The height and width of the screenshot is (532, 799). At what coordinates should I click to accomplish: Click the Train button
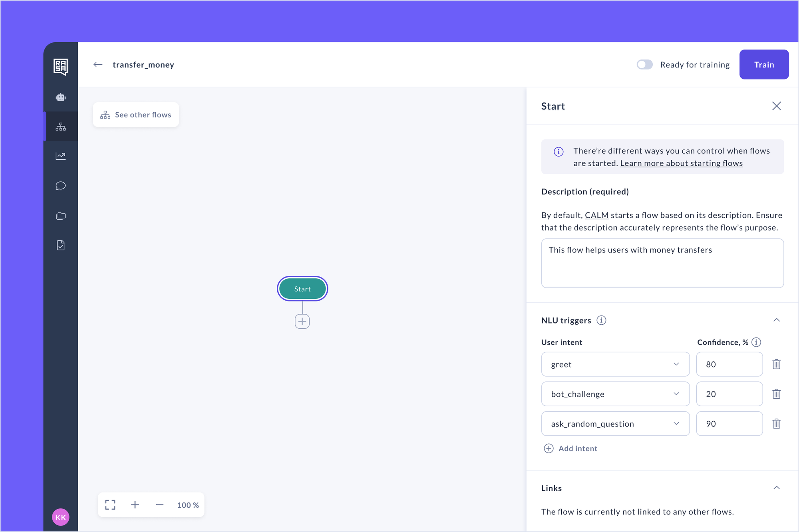click(763, 65)
